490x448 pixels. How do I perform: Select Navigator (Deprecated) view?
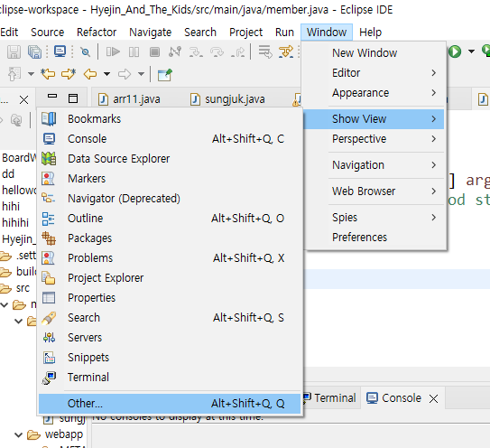170,199
